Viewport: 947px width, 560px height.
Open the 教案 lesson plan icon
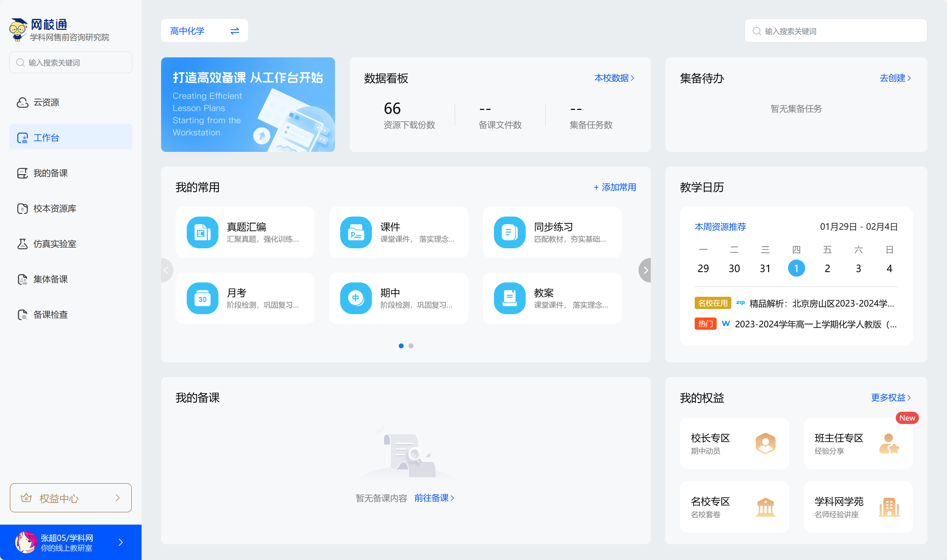click(x=509, y=299)
